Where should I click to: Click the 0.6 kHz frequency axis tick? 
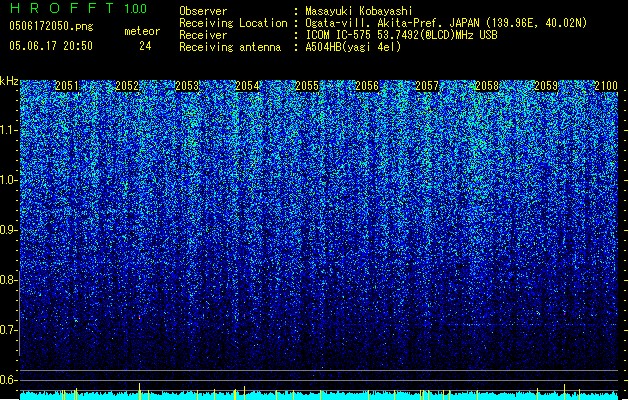pos(9,380)
